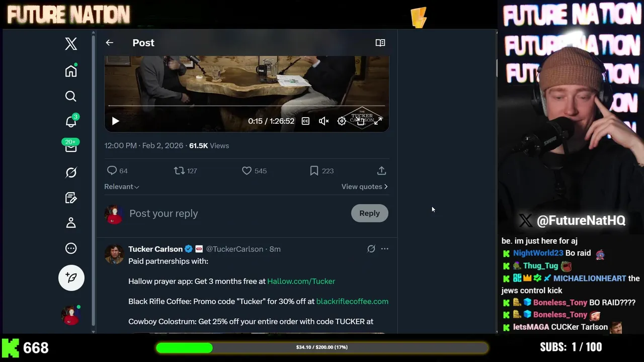Screen dimensions: 644x362
Task: Click the share upload icon on post
Action: pos(381,171)
